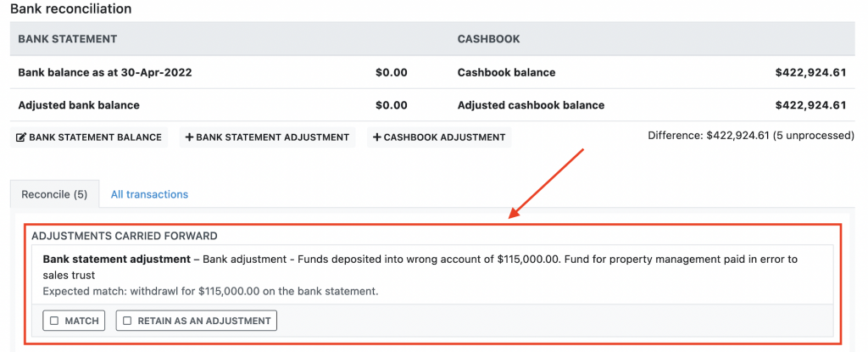Click the Adjustments Carried Forward heading
Image resolution: width=868 pixels, height=352 pixels.
tap(125, 235)
